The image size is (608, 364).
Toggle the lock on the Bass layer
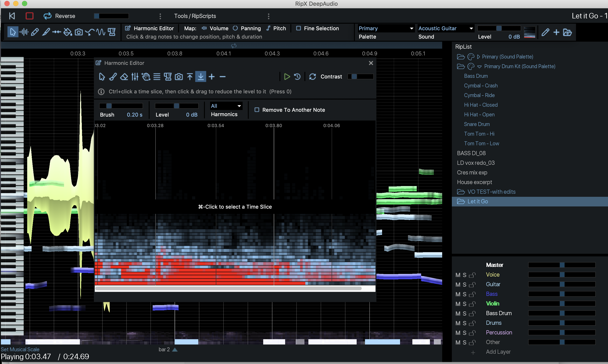click(x=472, y=294)
